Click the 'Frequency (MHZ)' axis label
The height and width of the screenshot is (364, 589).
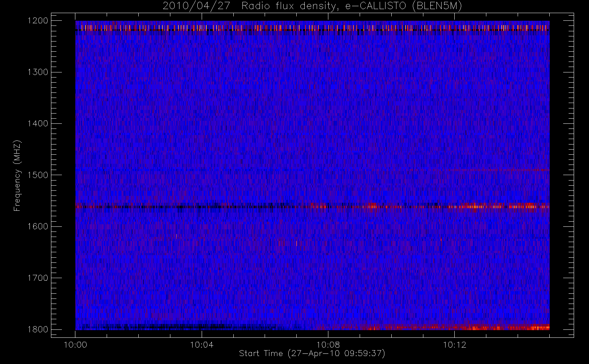click(x=17, y=175)
